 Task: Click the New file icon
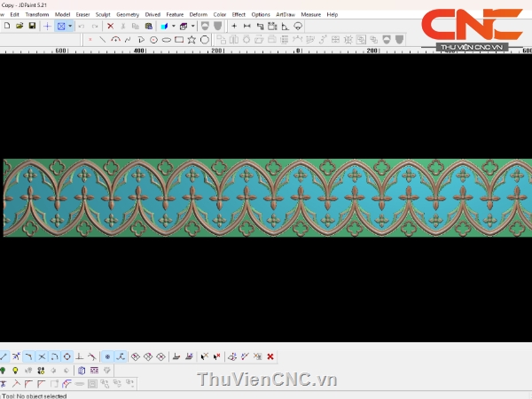(7, 27)
